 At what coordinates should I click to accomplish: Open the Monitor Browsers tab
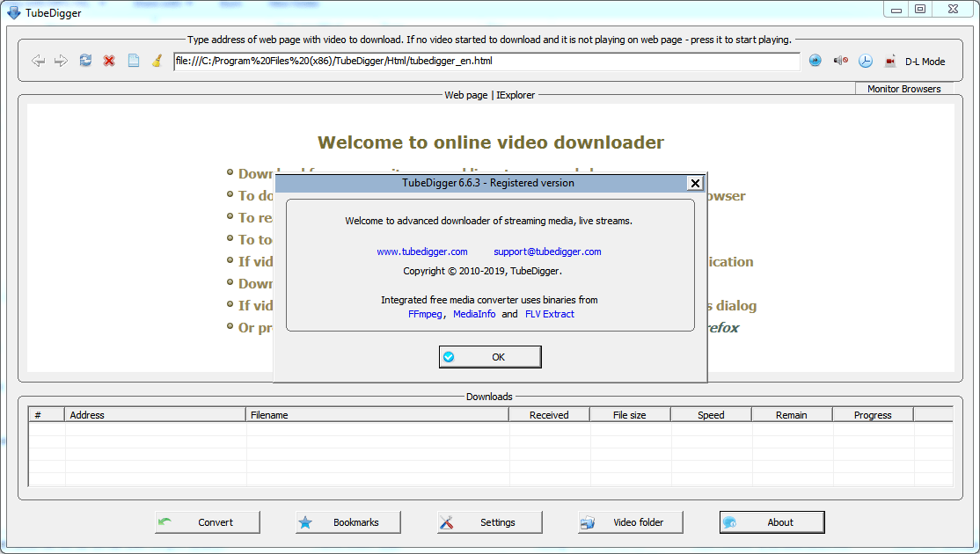point(903,89)
